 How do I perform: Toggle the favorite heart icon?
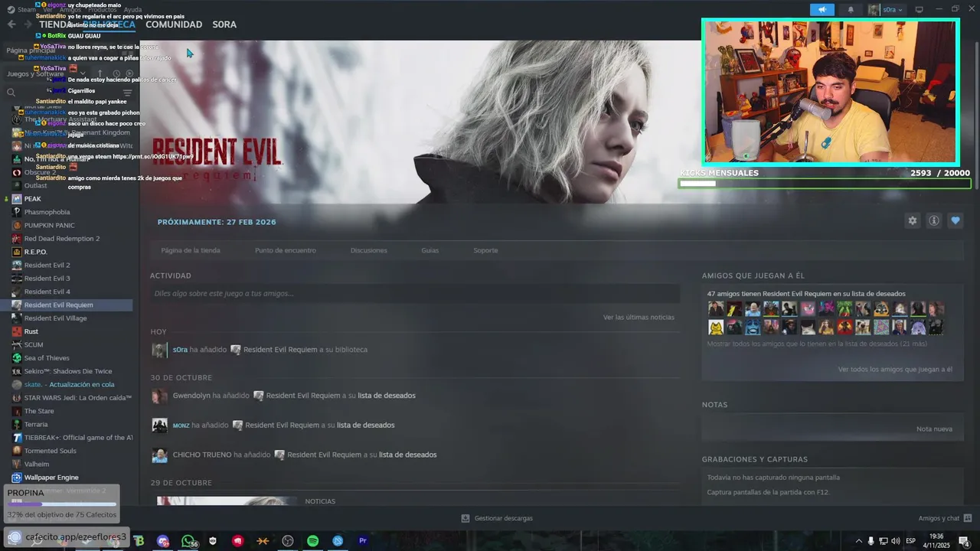[x=955, y=220]
